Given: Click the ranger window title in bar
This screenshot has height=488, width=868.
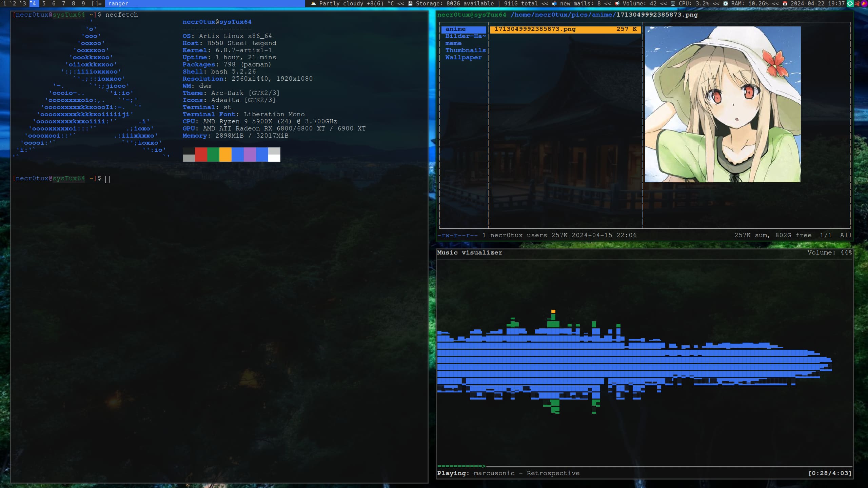Looking at the screenshot, I should pos(118,4).
